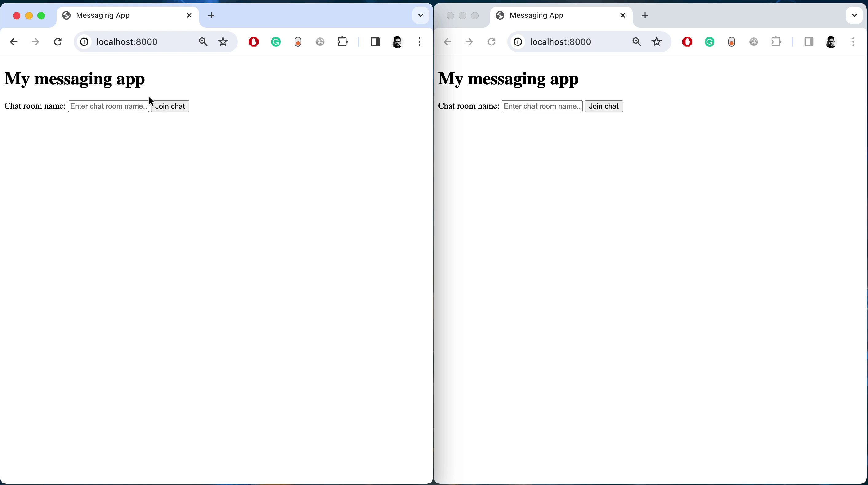Screen dimensions: 868x485
Task: Click the search magnifier icon right browser
Action: pyautogui.click(x=636, y=42)
